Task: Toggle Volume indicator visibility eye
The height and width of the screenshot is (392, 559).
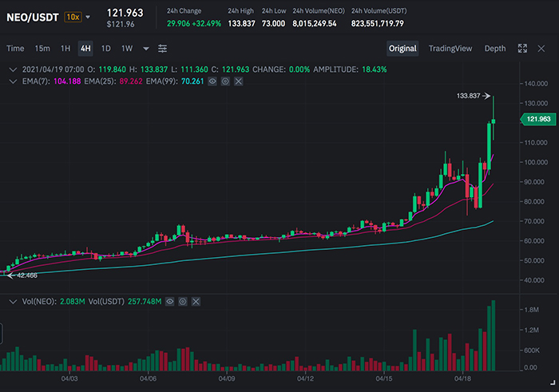Action: tap(170, 301)
